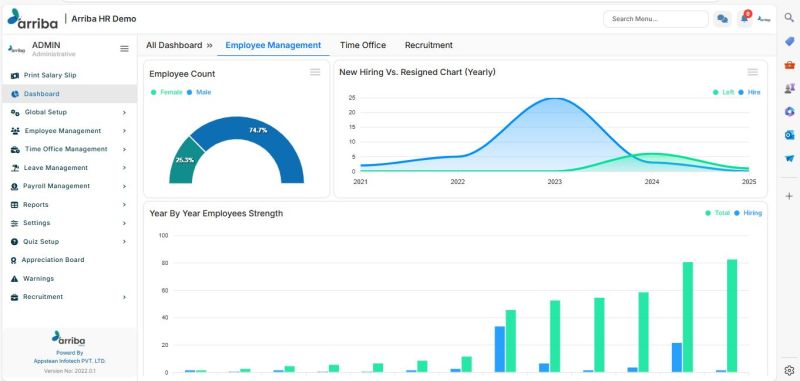Open browser sidebar Microsoft 365 icon
Screen dimensions: 800x381
click(x=789, y=112)
